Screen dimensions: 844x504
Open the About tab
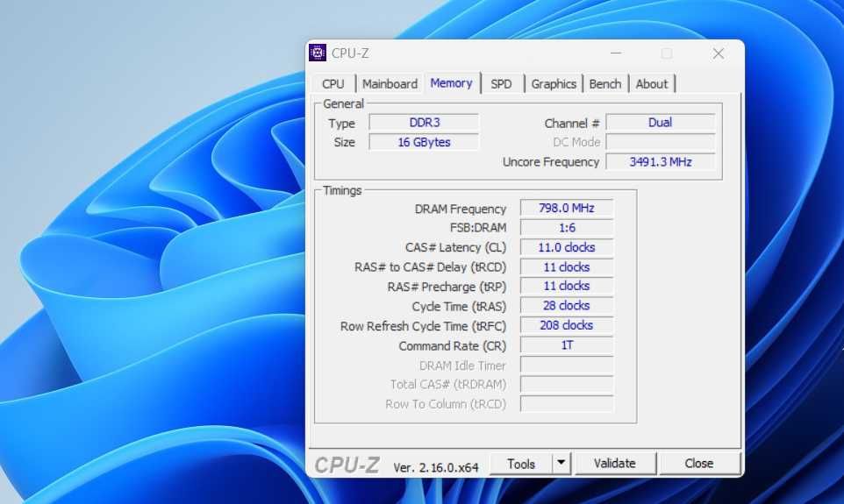click(651, 84)
